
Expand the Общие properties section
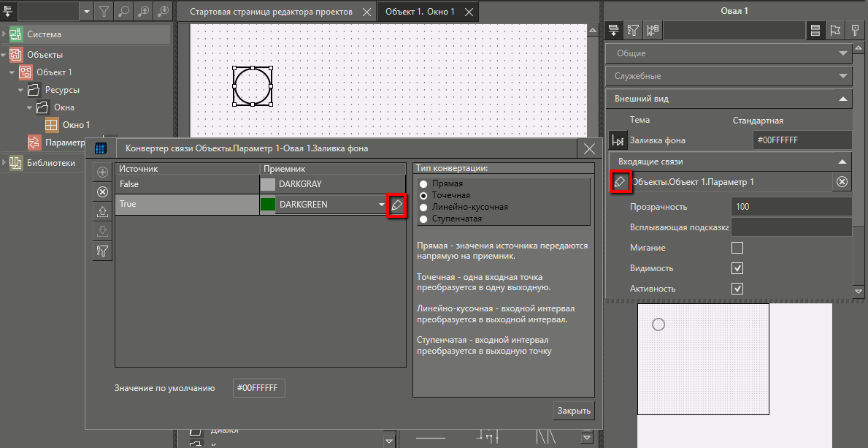843,53
